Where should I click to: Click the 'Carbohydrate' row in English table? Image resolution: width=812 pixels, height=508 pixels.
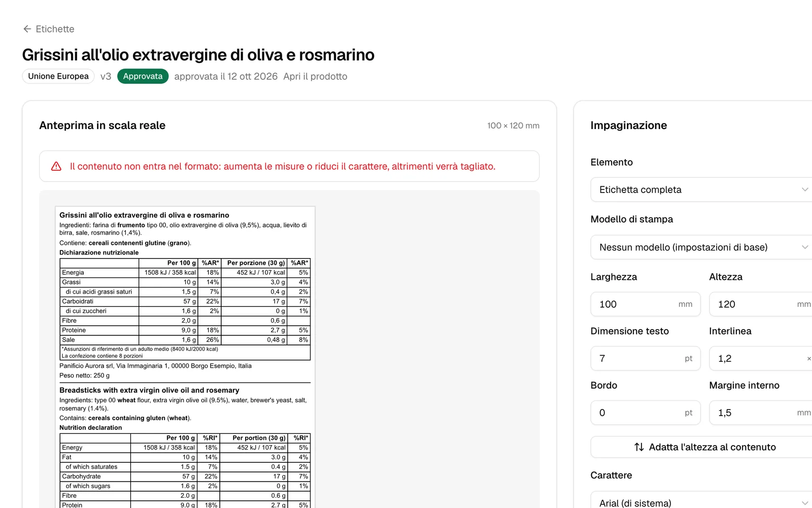pos(185,477)
